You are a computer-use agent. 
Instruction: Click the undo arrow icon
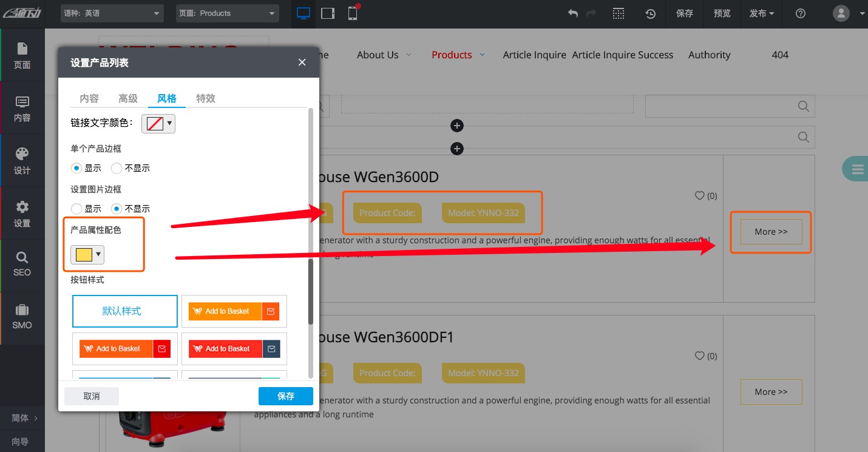click(572, 13)
